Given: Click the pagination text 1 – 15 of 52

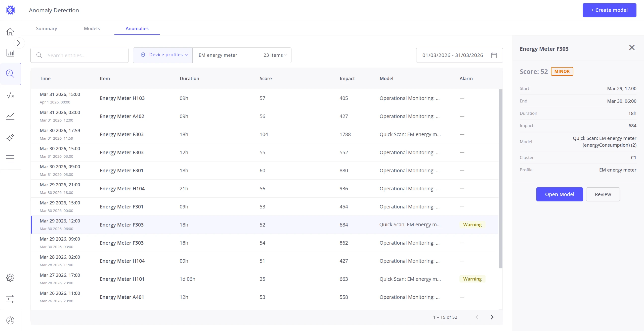Looking at the screenshot, I should pyautogui.click(x=445, y=317).
